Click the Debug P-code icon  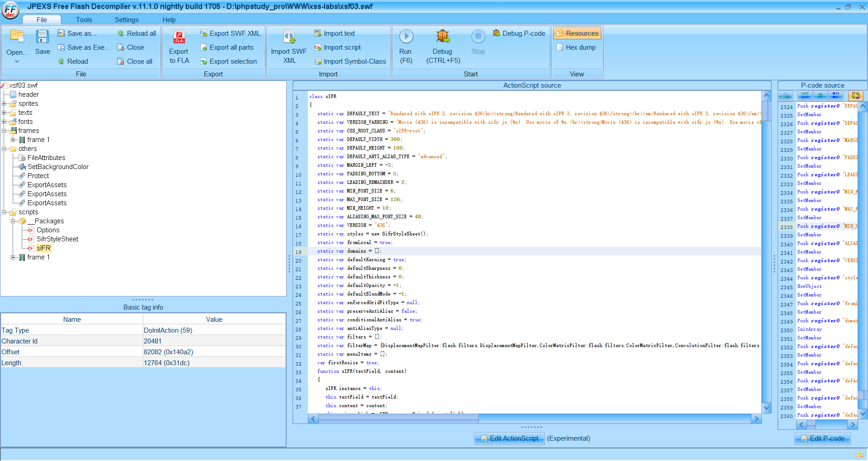tap(496, 33)
